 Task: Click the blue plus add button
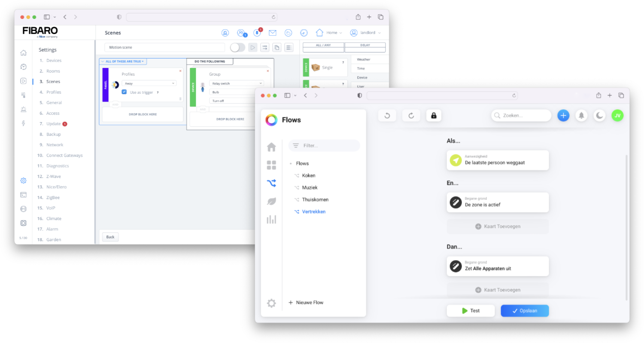point(563,115)
